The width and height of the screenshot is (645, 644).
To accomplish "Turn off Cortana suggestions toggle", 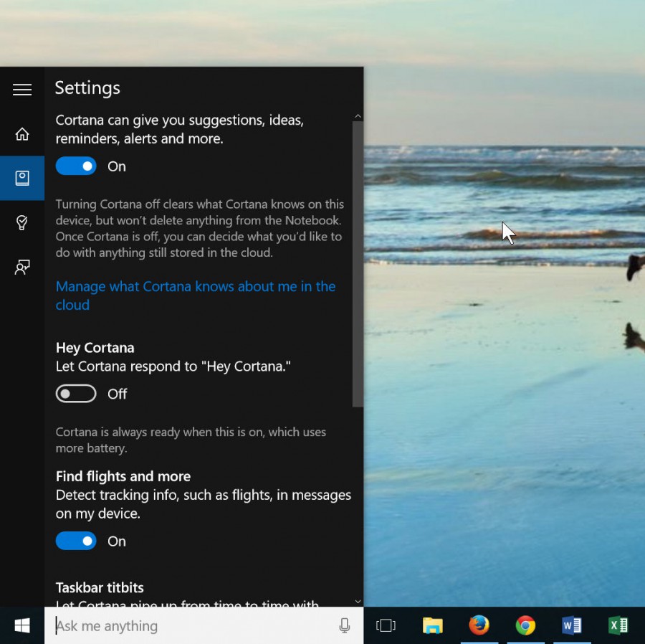I will pyautogui.click(x=75, y=166).
